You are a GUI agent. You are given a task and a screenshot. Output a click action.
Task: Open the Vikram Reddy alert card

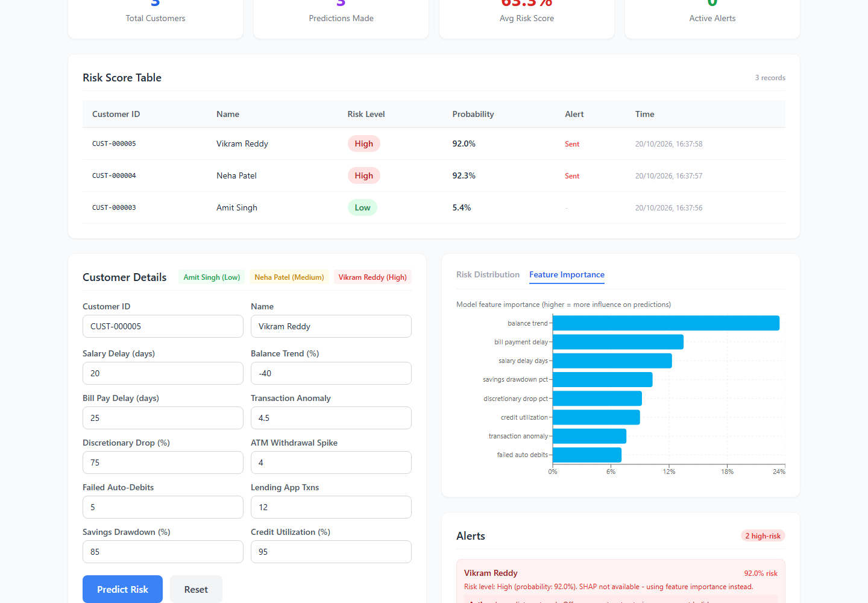[x=621, y=581]
